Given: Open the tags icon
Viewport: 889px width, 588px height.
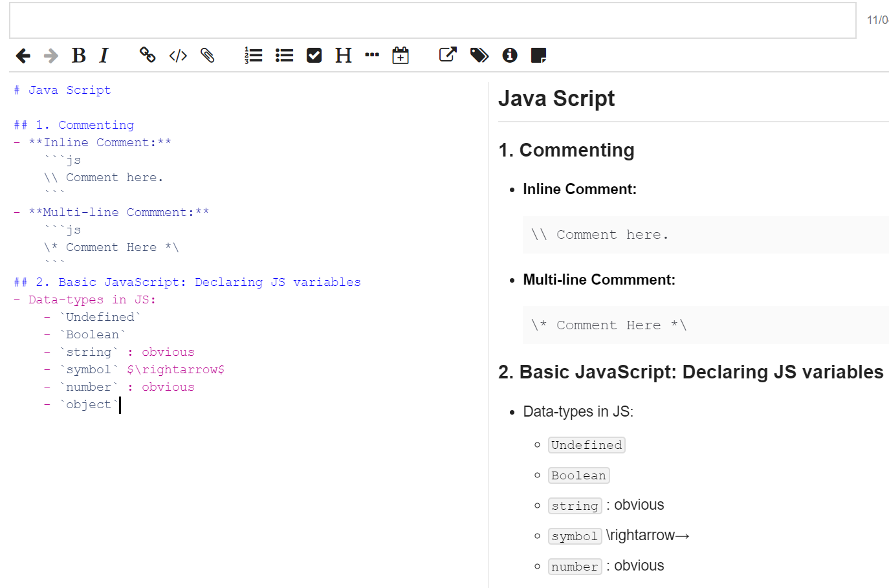Looking at the screenshot, I should coord(479,55).
